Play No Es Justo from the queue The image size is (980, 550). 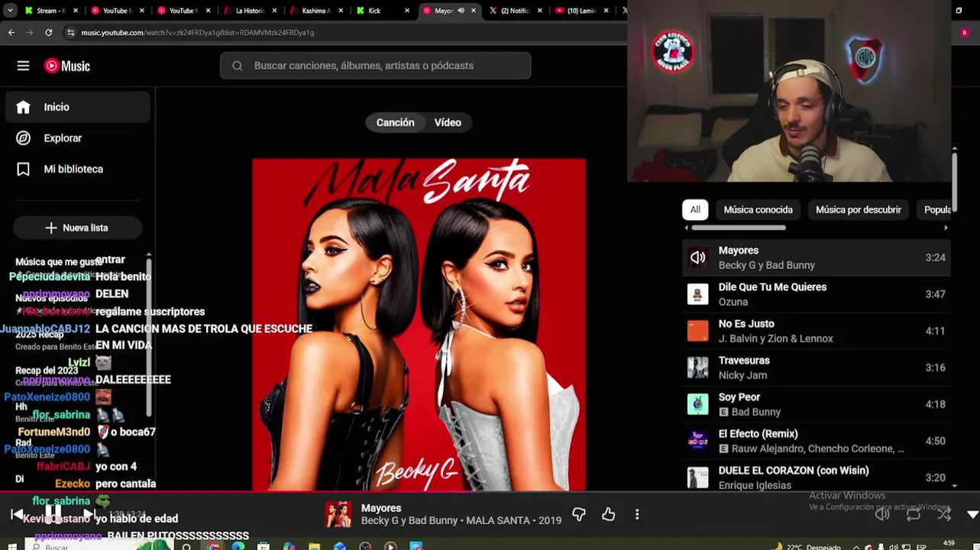[816, 331]
